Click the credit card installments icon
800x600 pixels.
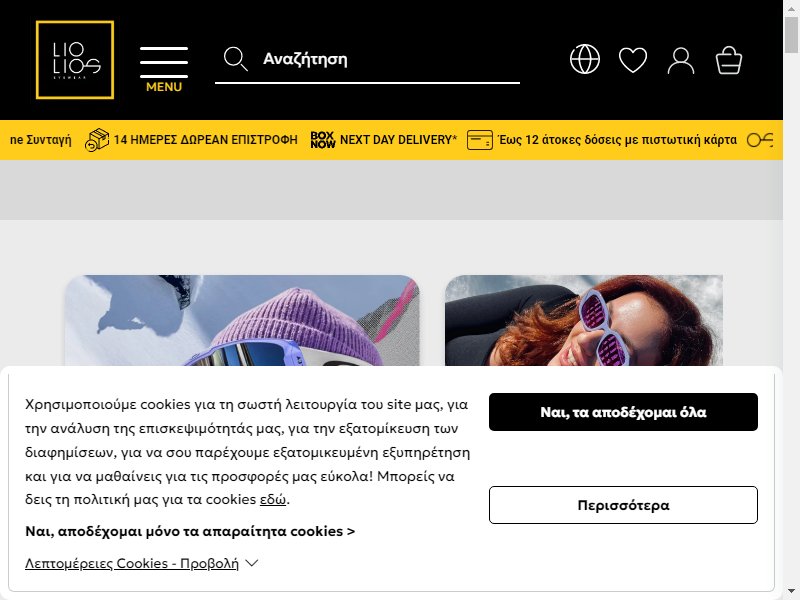[x=480, y=140]
